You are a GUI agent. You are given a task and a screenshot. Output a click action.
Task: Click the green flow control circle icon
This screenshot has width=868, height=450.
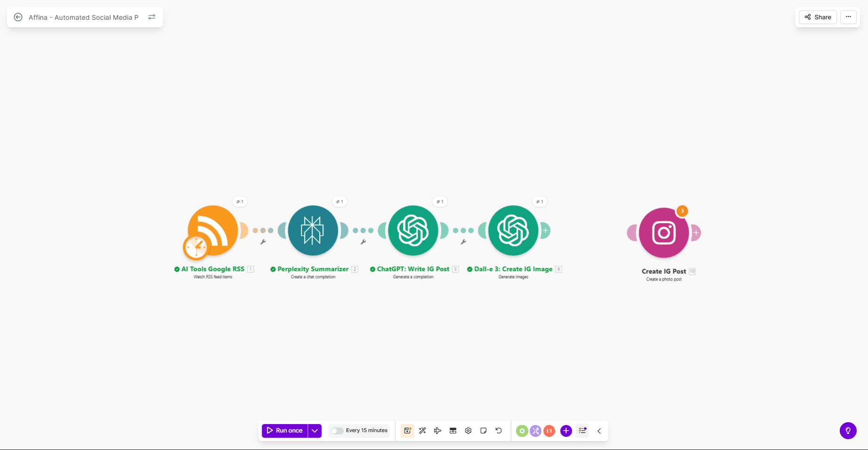click(522, 430)
